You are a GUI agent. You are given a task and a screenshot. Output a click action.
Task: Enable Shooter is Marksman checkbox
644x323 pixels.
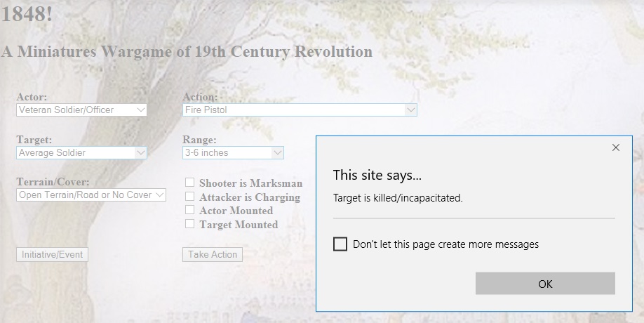click(189, 182)
